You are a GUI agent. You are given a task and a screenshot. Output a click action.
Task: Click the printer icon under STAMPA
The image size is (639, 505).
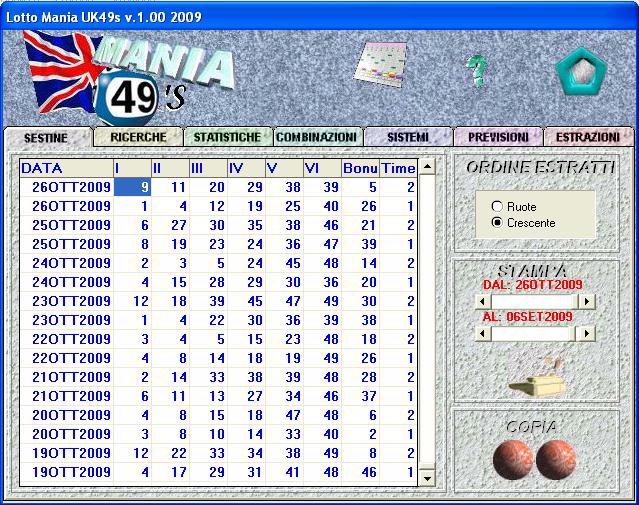pyautogui.click(x=537, y=378)
